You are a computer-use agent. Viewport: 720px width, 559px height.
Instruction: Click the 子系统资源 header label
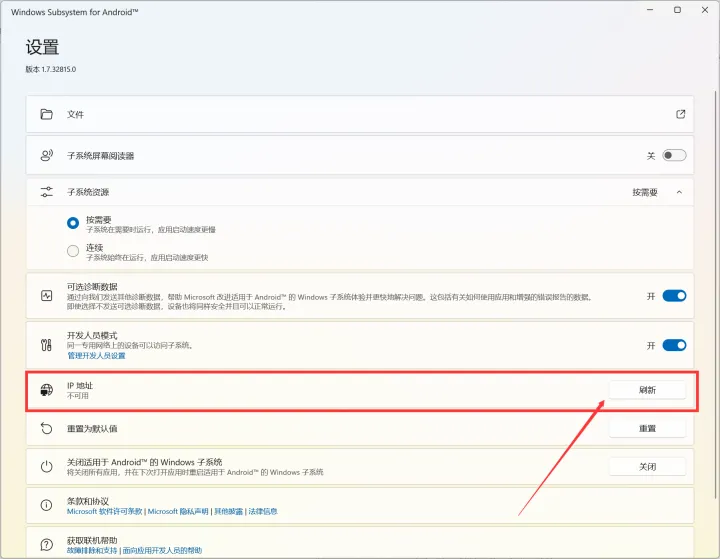(88, 192)
